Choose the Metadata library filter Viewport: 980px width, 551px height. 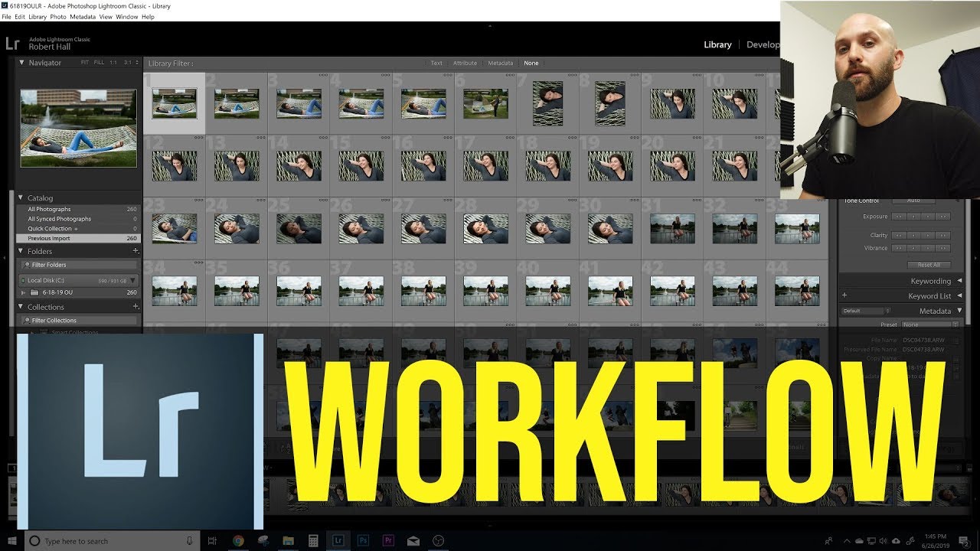(500, 64)
